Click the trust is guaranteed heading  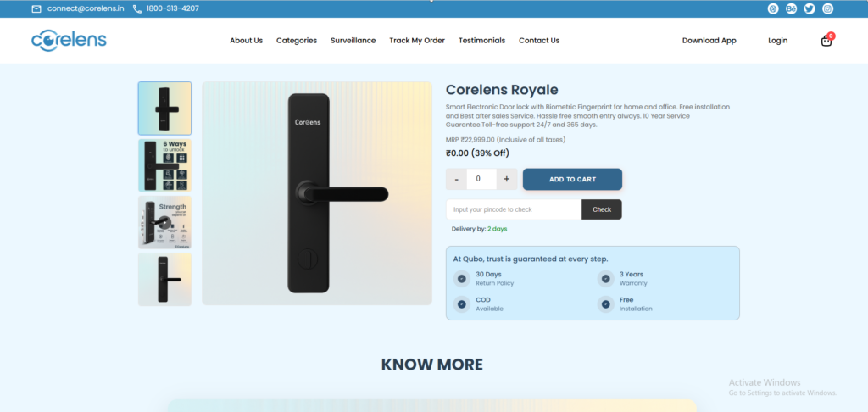pyautogui.click(x=531, y=259)
